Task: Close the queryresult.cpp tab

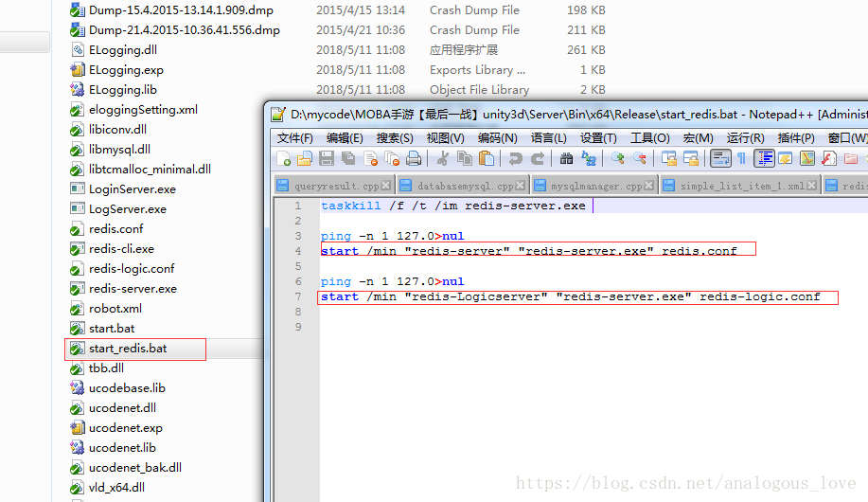Action: 386,186
